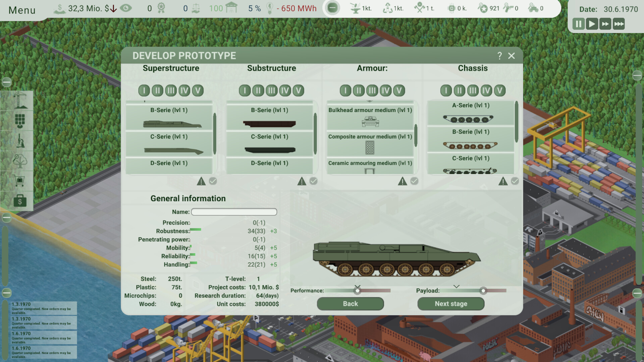Collapse the left sidebar with minus button
Viewport: 644px width, 362px height.
click(x=7, y=82)
